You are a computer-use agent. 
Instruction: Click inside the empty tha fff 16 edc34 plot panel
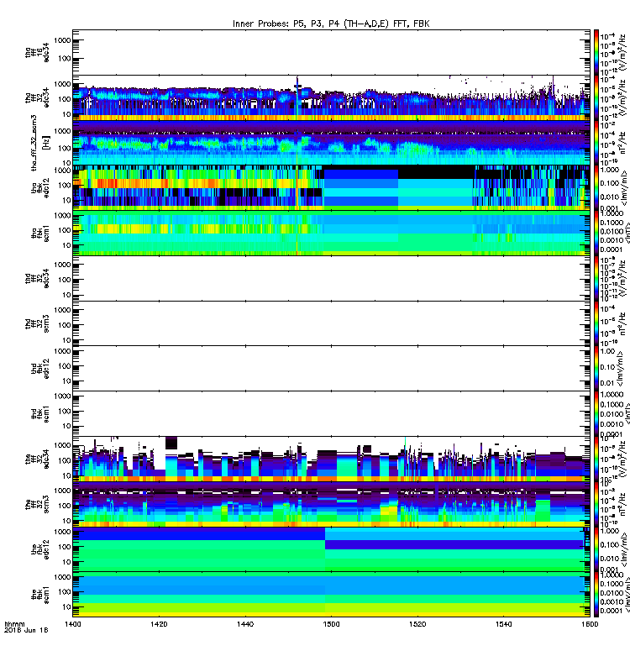click(331, 52)
